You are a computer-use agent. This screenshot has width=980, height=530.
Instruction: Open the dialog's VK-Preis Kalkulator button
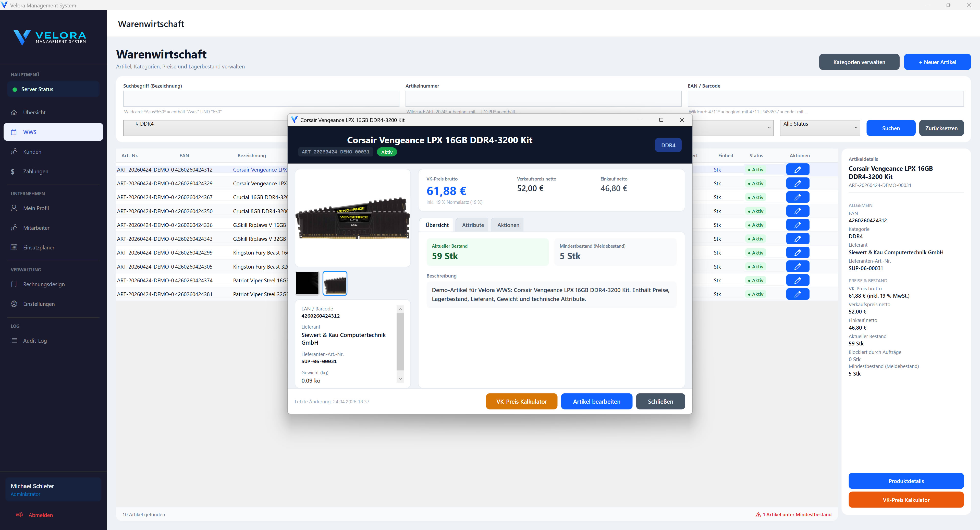[522, 401]
